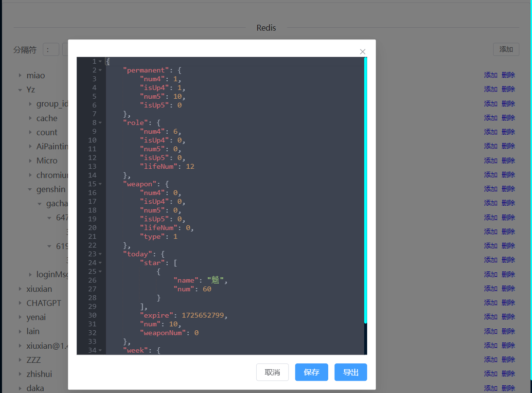Expand the Micro node arrow

pos(30,161)
